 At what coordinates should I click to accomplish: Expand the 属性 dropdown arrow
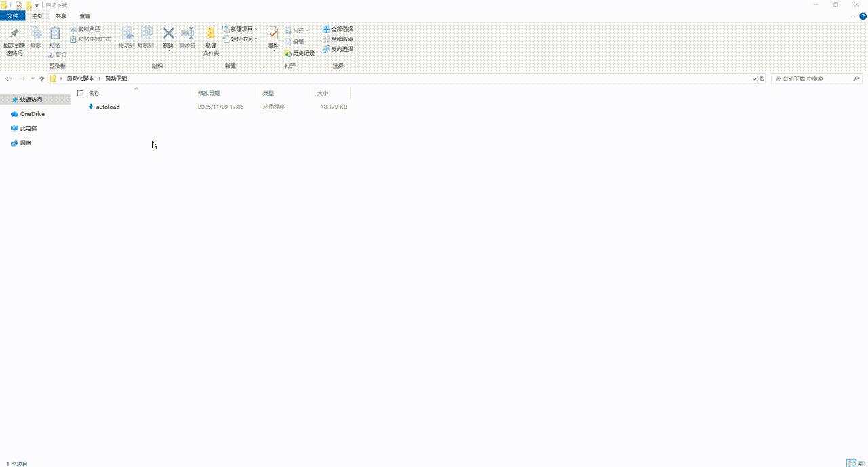[273, 50]
